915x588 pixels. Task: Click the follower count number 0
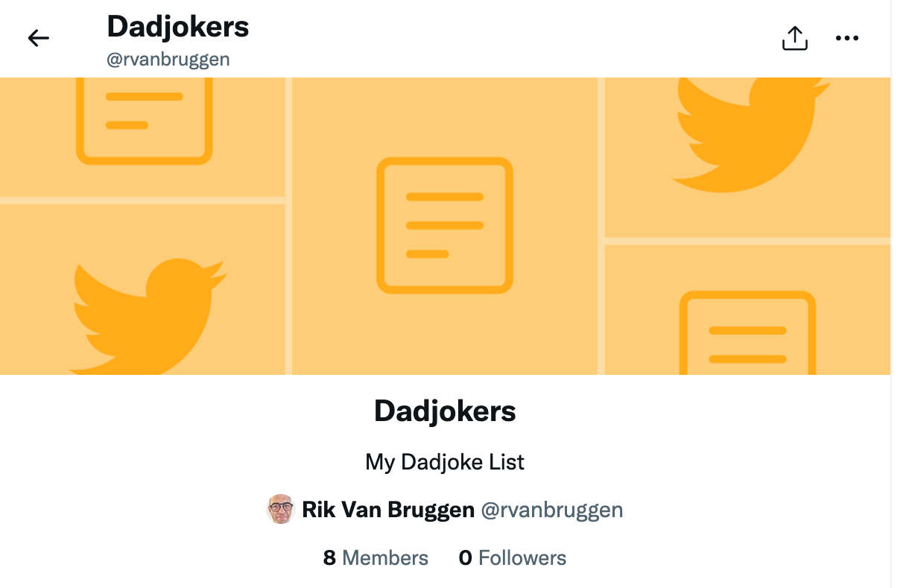tap(466, 557)
